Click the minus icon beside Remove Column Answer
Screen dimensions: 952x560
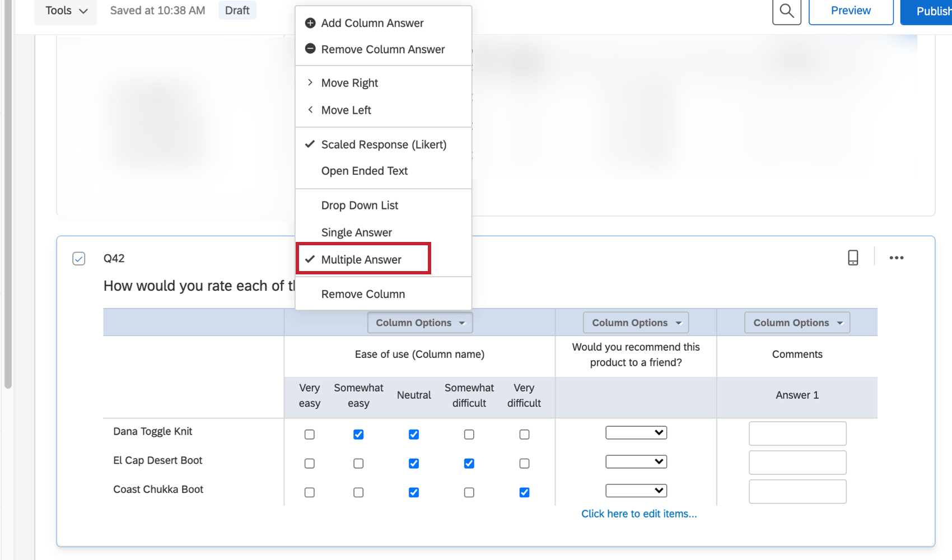[310, 49]
